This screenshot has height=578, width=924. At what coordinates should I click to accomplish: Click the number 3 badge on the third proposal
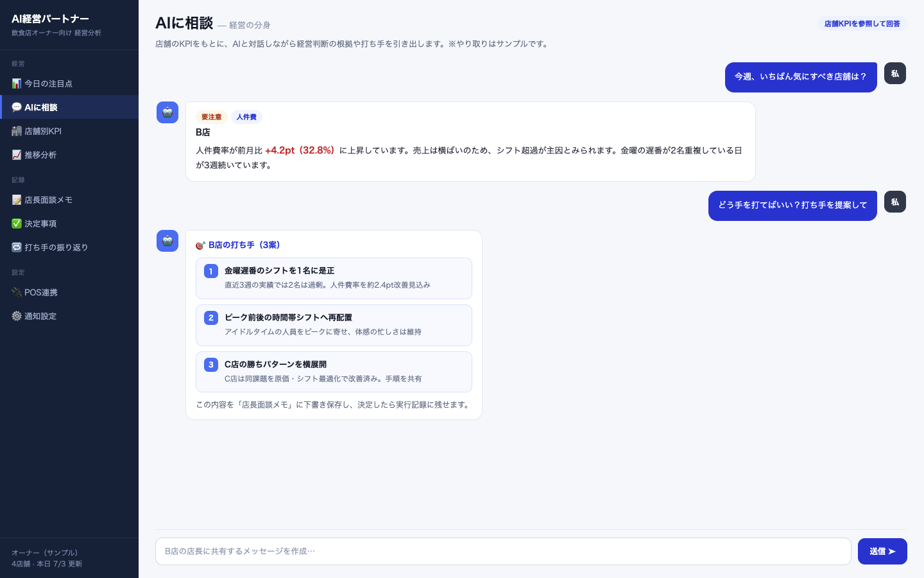211,365
